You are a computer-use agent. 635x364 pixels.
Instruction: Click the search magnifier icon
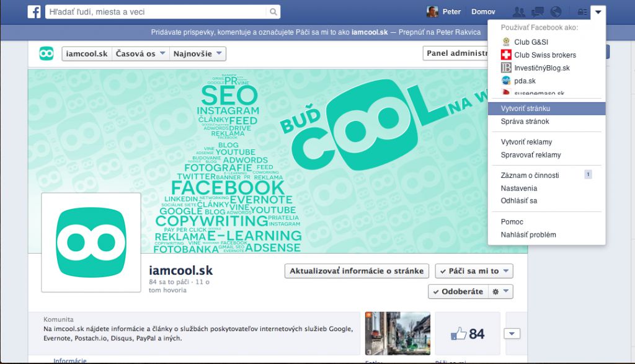(x=273, y=12)
